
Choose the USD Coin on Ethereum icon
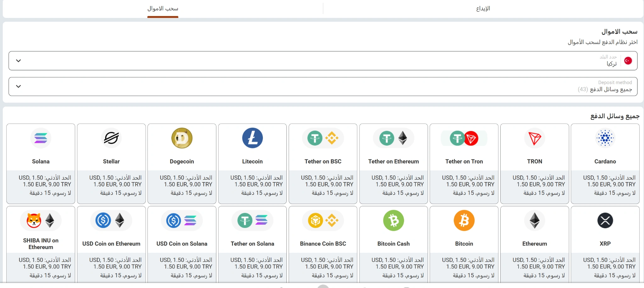pyautogui.click(x=111, y=220)
